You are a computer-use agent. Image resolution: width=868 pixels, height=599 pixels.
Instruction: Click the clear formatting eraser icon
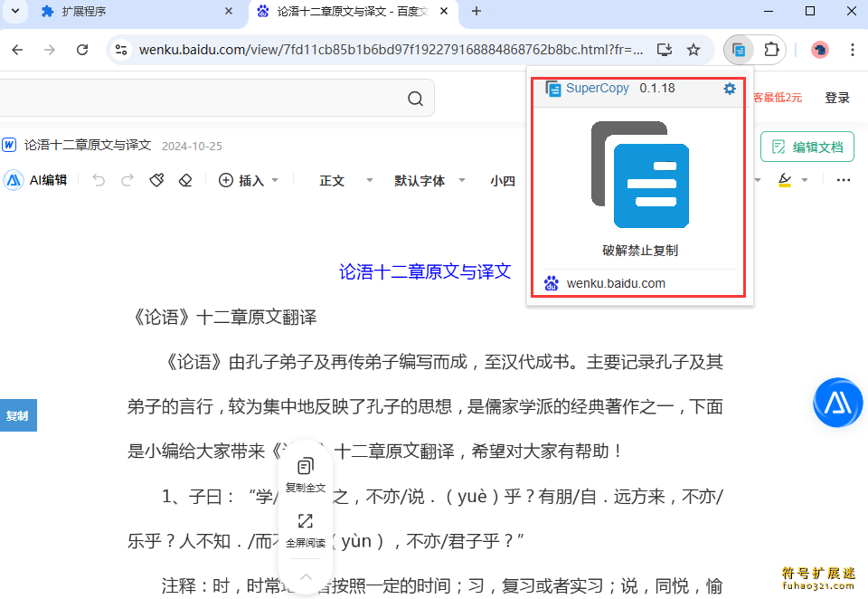tap(185, 180)
